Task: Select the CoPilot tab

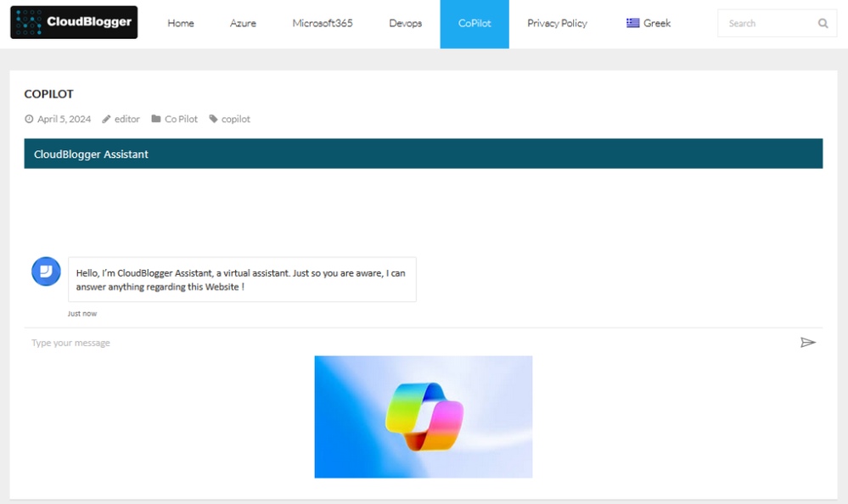Action: click(x=475, y=24)
